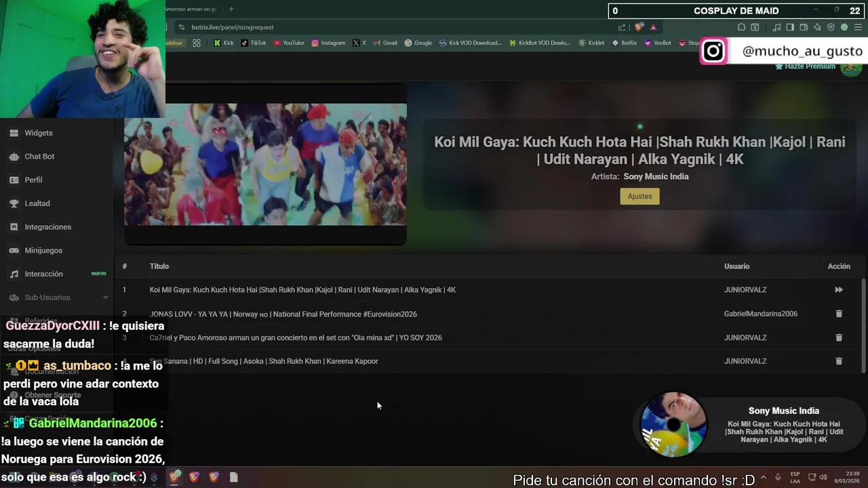Viewport: 868px width, 488px height.
Task: Open the browser hamburger menu
Action: pos(858,27)
